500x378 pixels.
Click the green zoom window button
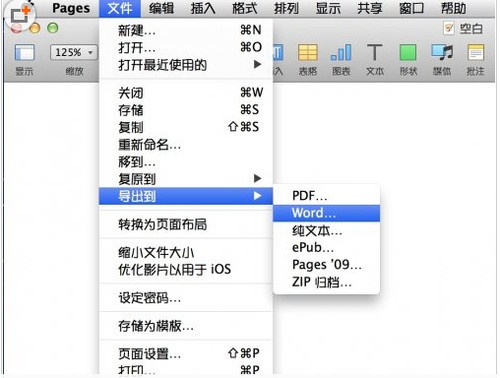[53, 28]
